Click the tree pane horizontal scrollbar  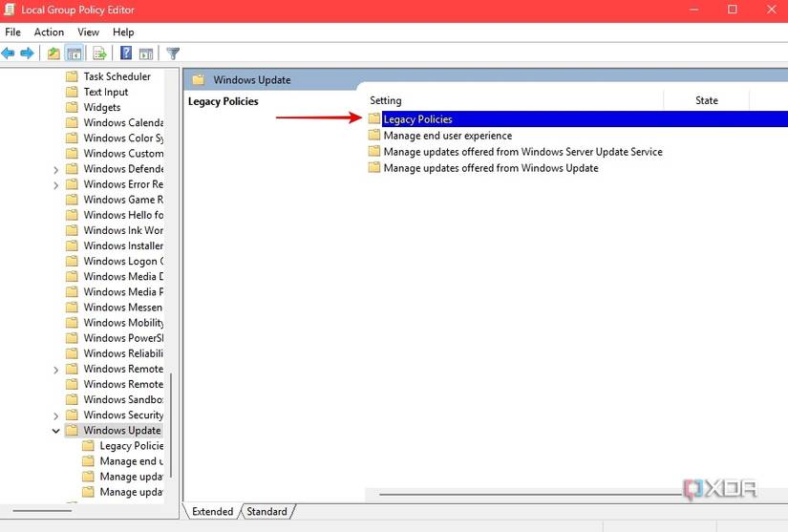click(42, 510)
